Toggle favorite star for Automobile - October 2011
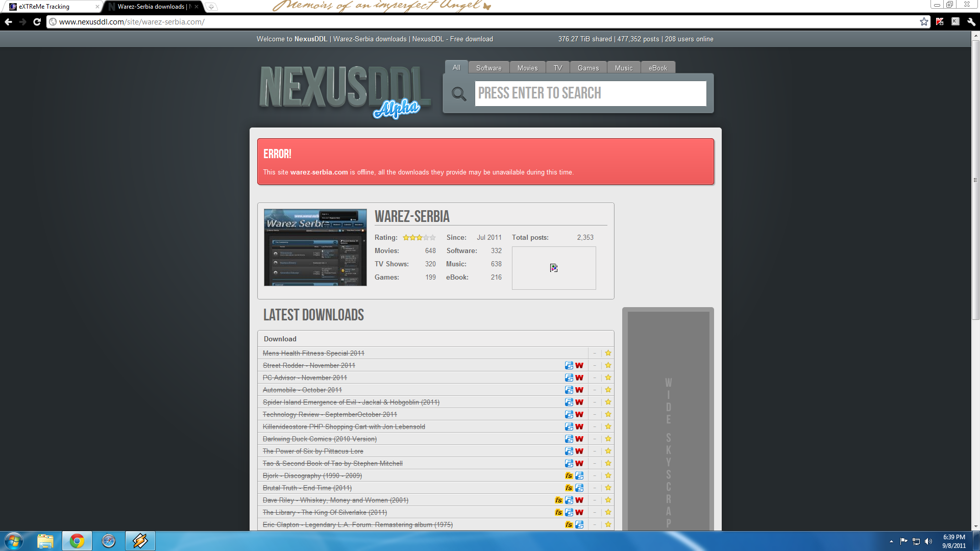This screenshot has height=551, width=980. tap(608, 390)
